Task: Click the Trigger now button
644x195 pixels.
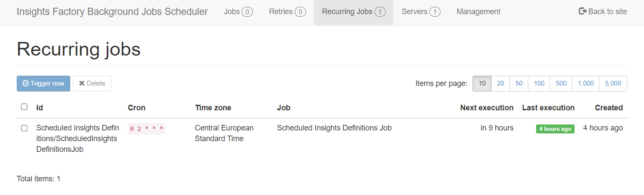Action: (43, 83)
